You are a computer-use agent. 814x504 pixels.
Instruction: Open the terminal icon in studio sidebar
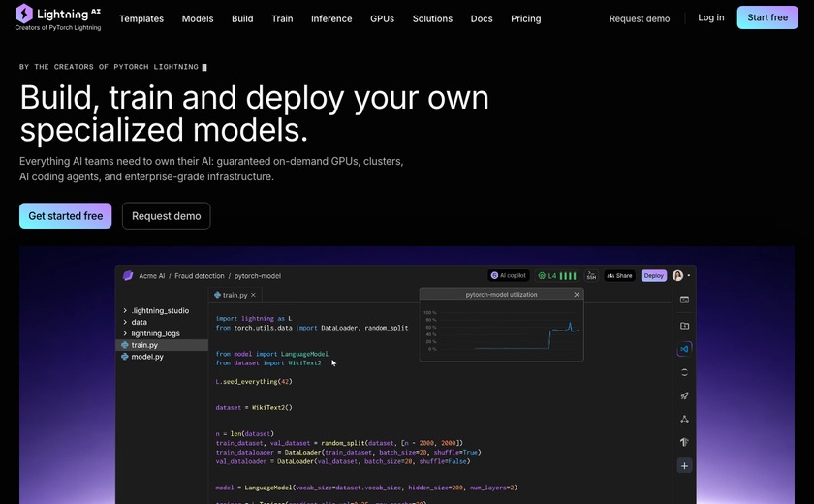click(684, 300)
